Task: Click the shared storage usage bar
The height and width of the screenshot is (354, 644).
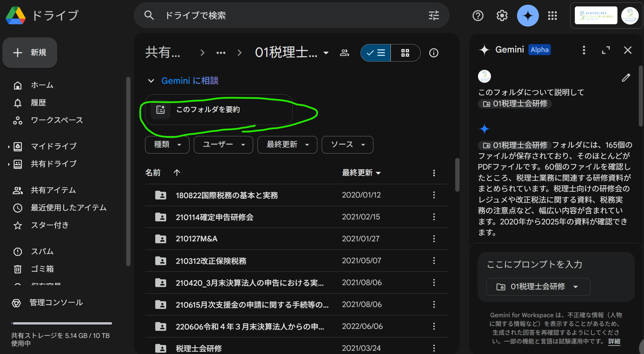Action: 62,323
